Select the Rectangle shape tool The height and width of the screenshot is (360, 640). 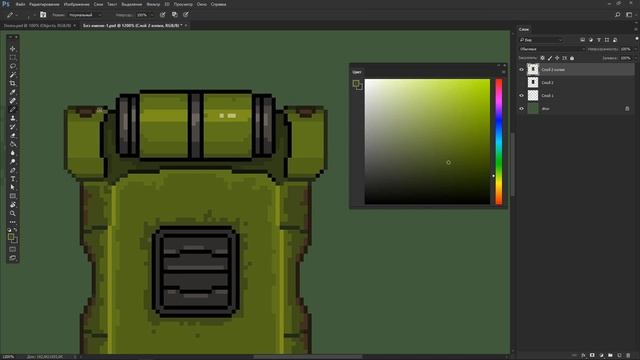point(13,196)
